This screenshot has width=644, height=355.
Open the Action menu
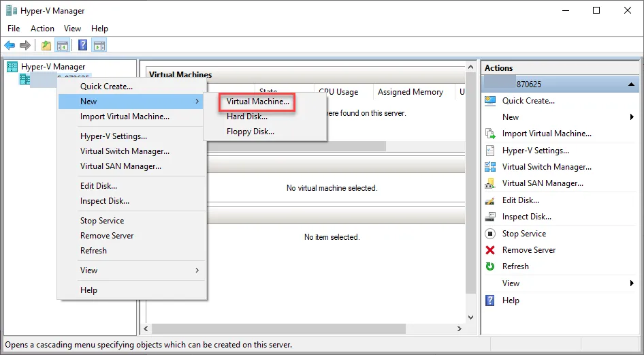(x=42, y=29)
